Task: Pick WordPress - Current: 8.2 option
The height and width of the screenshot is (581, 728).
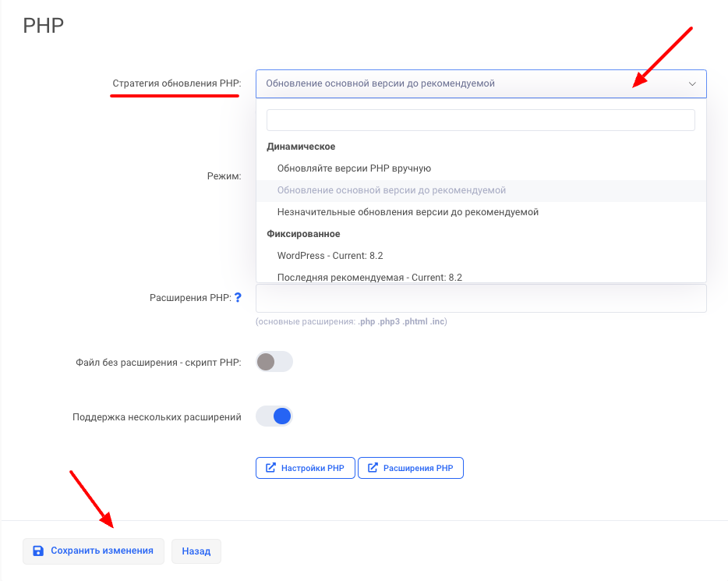Action: click(x=330, y=256)
